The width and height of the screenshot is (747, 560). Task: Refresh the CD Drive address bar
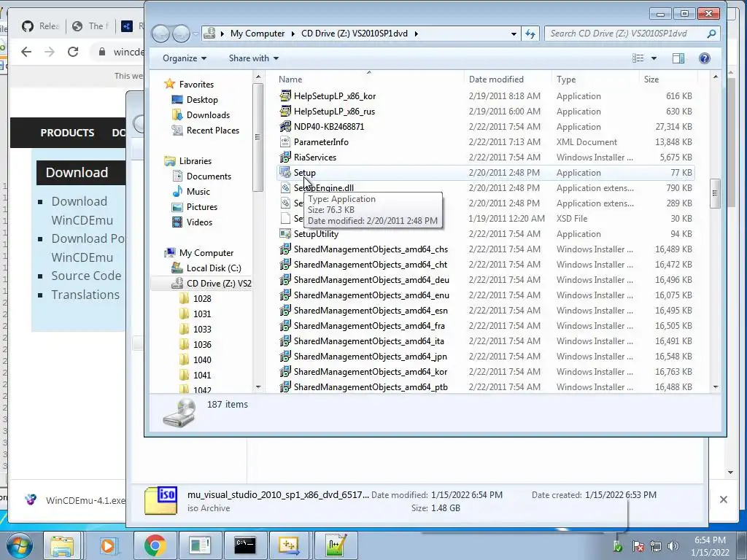click(530, 34)
